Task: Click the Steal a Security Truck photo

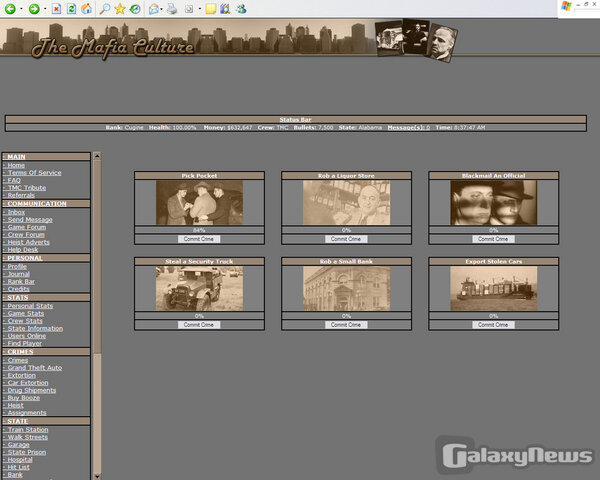Action: [x=199, y=288]
